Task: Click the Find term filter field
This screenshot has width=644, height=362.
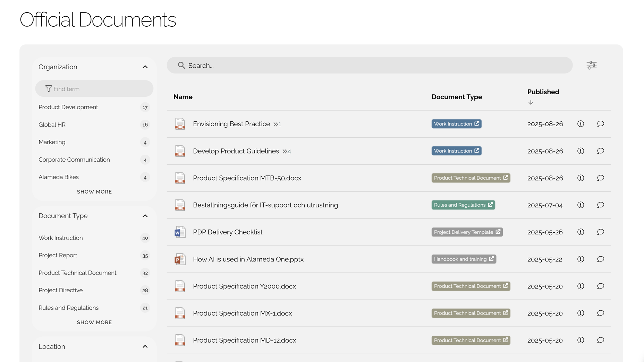Action: pyautogui.click(x=94, y=89)
